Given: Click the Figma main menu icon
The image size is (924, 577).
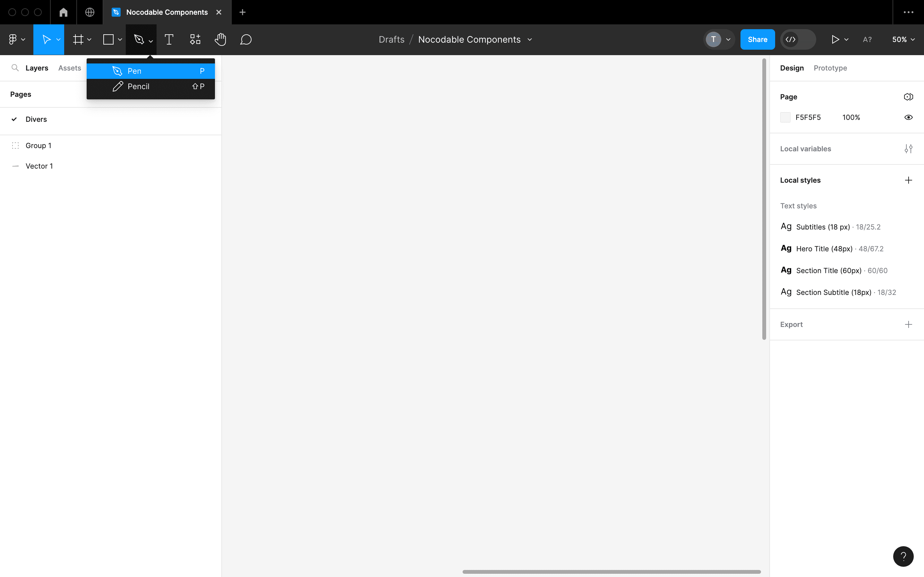Looking at the screenshot, I should coord(13,39).
